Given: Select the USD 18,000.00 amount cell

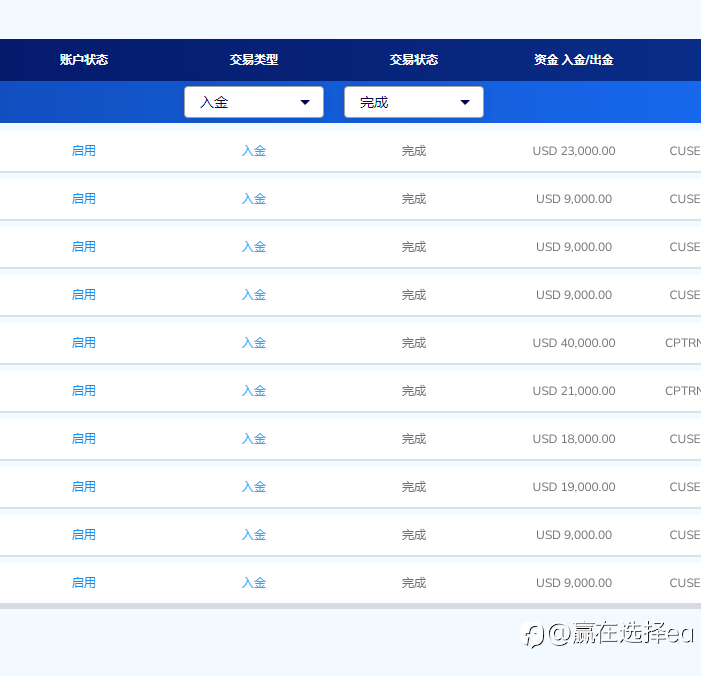Looking at the screenshot, I should click(x=574, y=439).
